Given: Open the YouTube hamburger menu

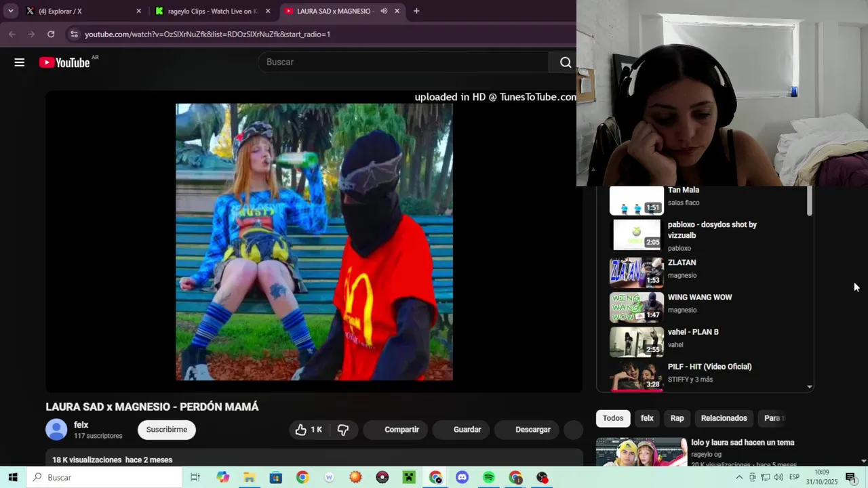Looking at the screenshot, I should click(19, 62).
